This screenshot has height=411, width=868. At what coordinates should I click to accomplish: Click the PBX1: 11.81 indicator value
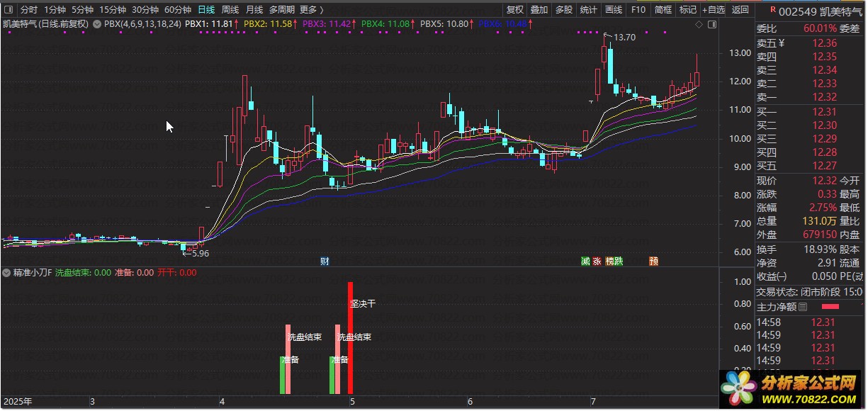coord(208,24)
